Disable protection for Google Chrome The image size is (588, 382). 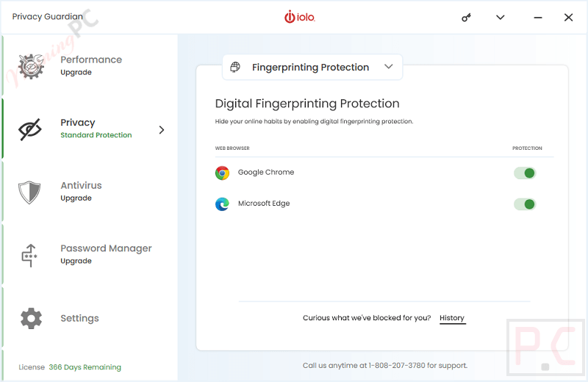525,173
